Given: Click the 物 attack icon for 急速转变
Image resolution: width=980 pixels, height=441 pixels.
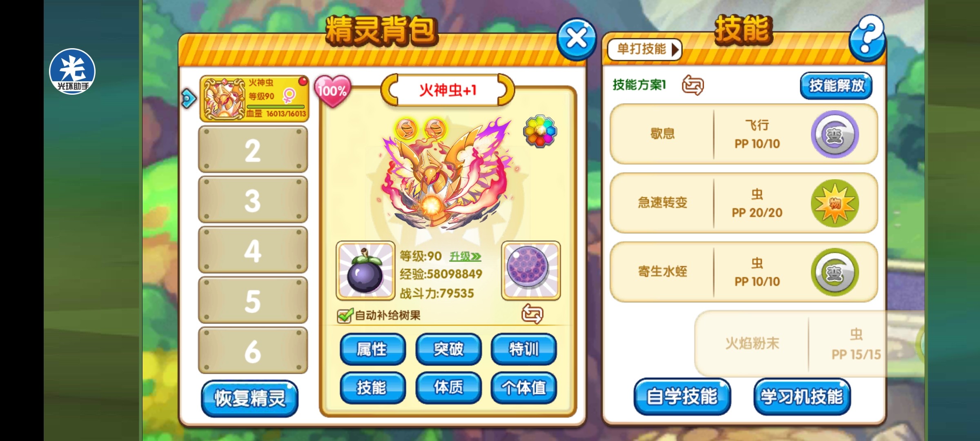Looking at the screenshot, I should (835, 203).
